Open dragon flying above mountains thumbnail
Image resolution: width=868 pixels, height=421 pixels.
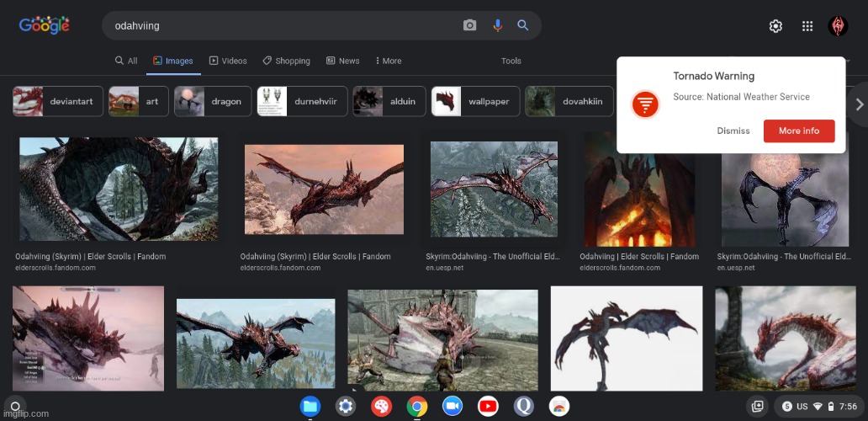[x=256, y=344]
